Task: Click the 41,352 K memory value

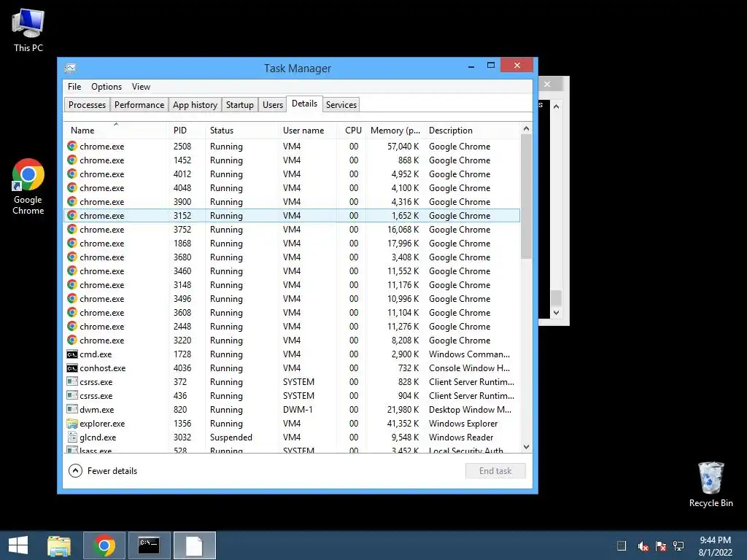Action: point(403,424)
